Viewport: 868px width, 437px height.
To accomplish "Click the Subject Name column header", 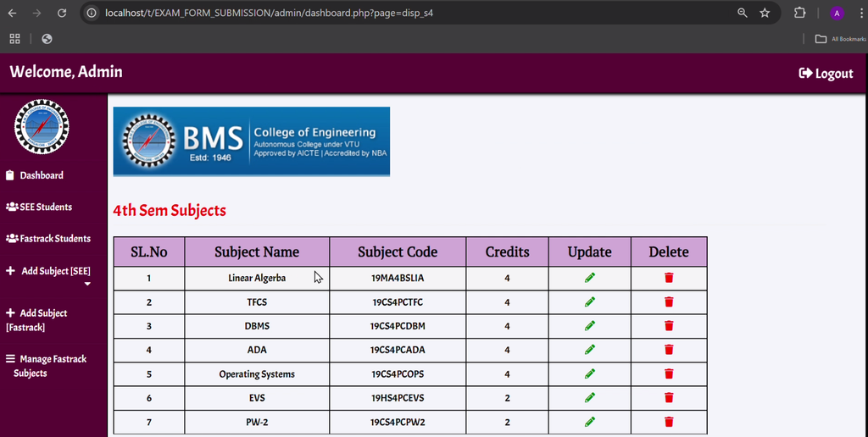I will click(x=257, y=252).
